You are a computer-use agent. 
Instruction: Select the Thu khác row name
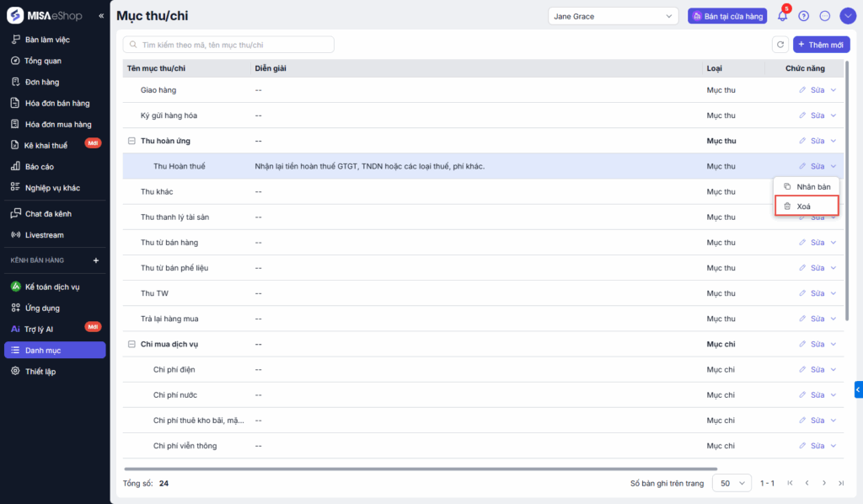(x=157, y=191)
